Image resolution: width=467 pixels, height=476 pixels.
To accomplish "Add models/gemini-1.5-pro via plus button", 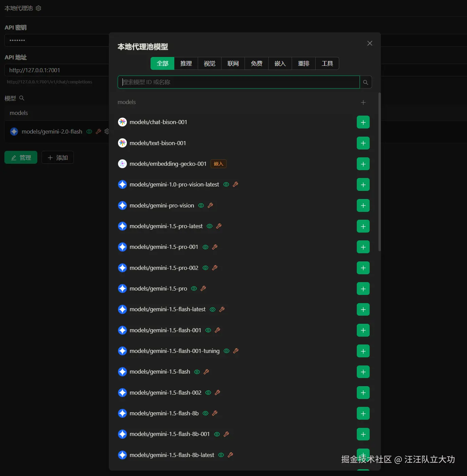I will (x=363, y=289).
